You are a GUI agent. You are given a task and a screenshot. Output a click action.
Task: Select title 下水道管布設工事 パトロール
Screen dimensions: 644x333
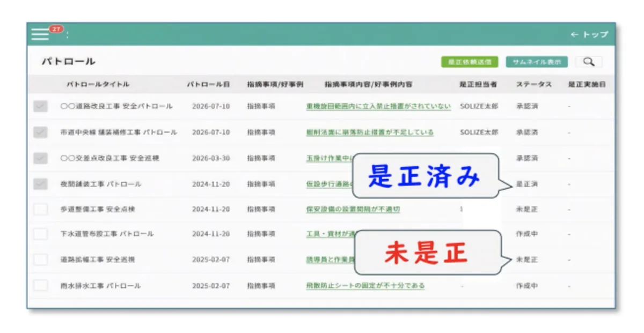pos(107,234)
